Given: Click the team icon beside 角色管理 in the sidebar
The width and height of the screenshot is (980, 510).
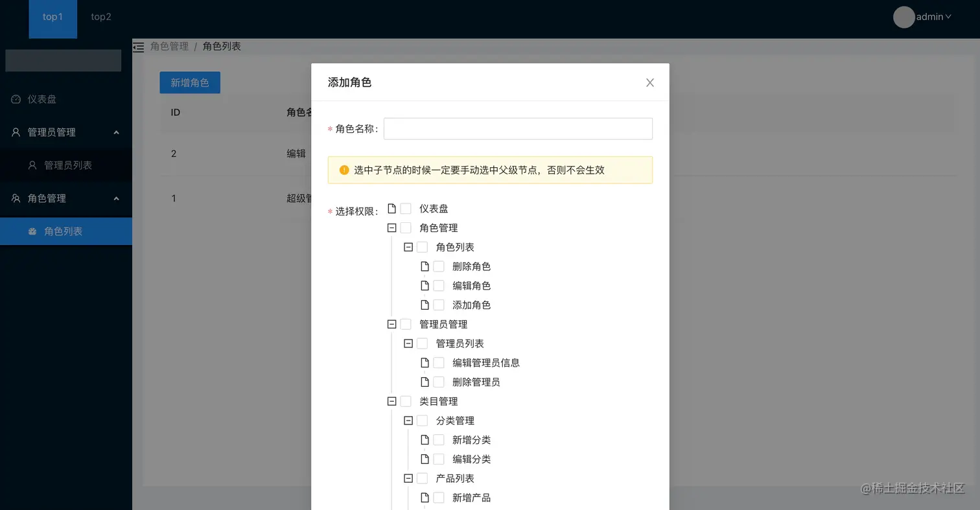Looking at the screenshot, I should tap(16, 198).
